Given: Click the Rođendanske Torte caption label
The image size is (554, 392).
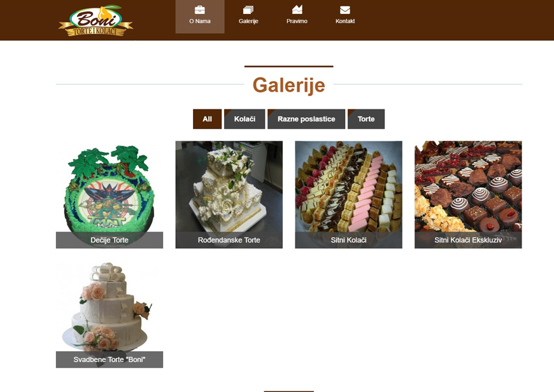Looking at the screenshot, I should (229, 240).
